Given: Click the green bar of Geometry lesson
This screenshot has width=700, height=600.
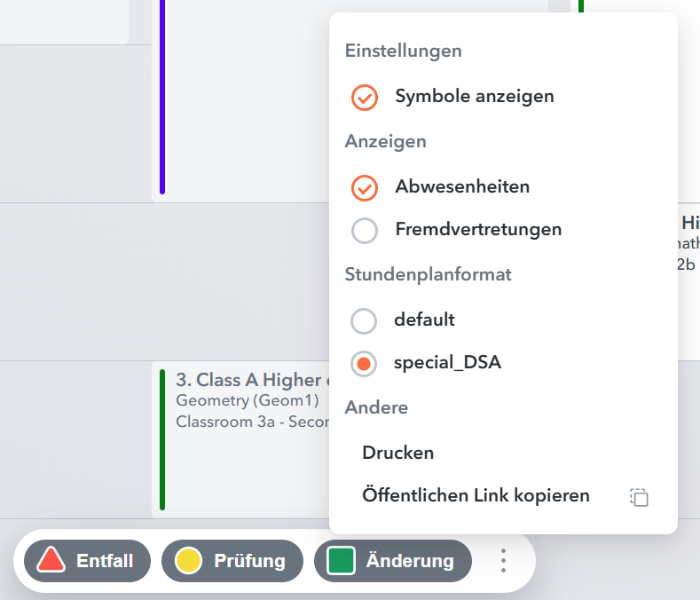Looking at the screenshot, I should click(162, 440).
